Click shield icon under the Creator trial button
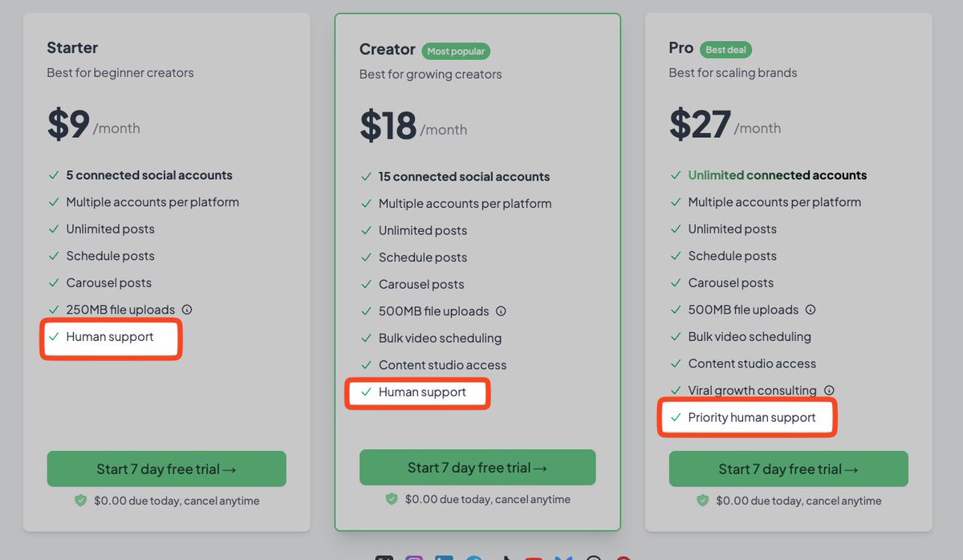This screenshot has height=560, width=963. (x=392, y=499)
